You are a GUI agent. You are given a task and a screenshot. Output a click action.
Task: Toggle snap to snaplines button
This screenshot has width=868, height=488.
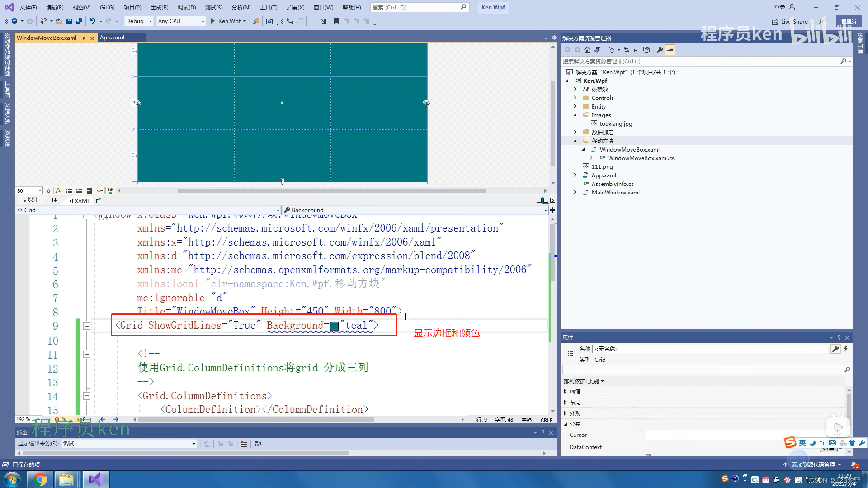coord(100,191)
